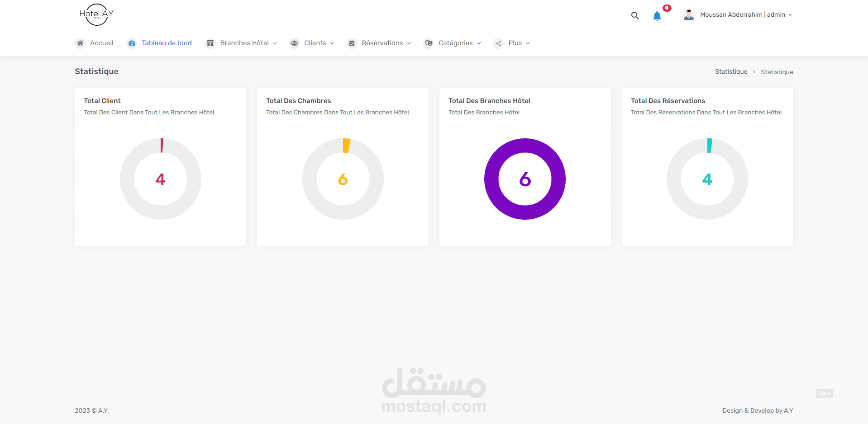
Task: Click subtitle Total Des Chambres Dans Tout Les Branches
Action: click(x=338, y=112)
